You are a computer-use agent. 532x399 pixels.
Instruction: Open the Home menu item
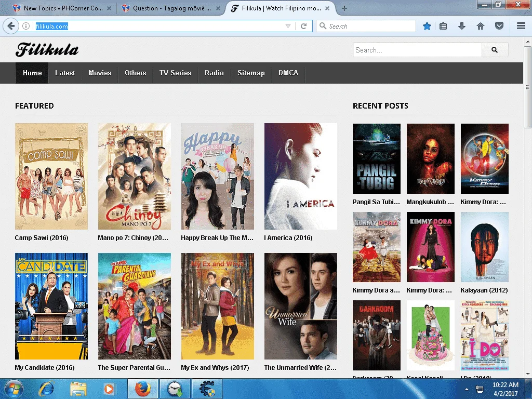tap(32, 73)
